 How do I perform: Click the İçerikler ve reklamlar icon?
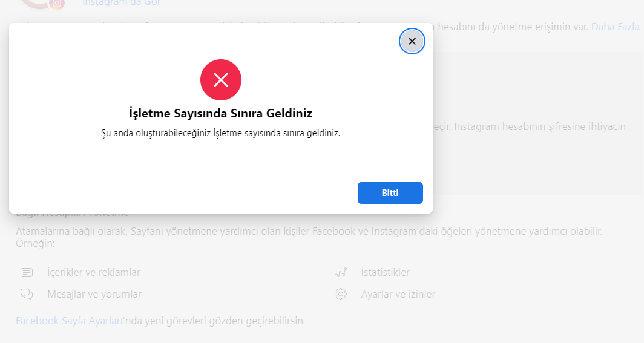(27, 272)
